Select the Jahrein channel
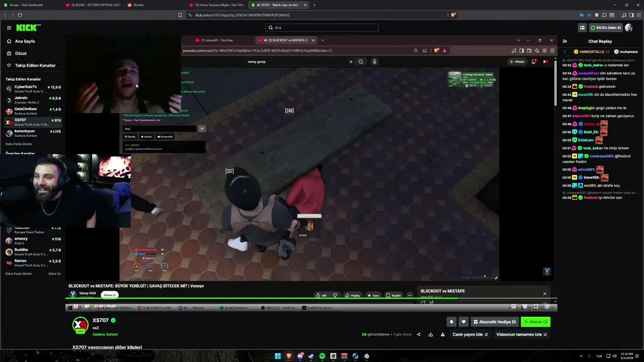Viewport: 644px width, 362px height. (33, 100)
